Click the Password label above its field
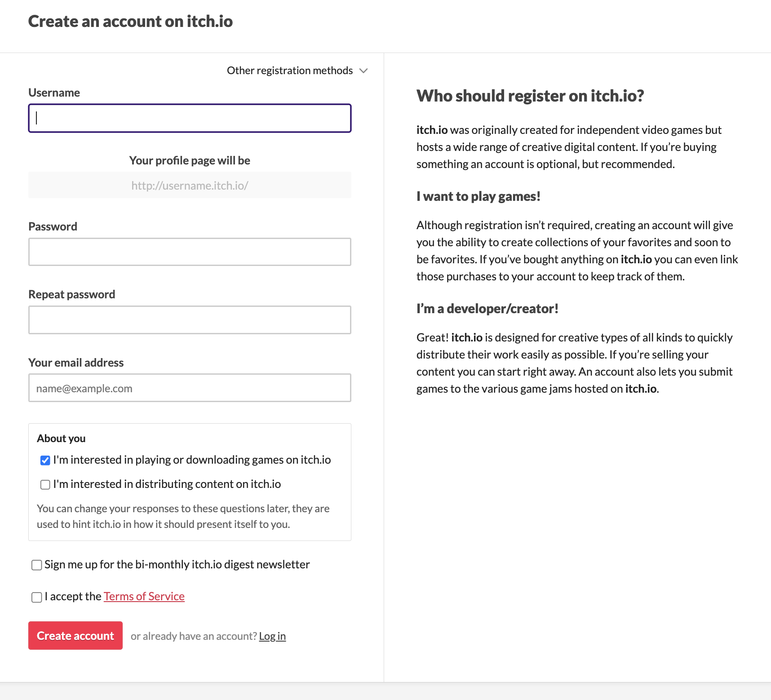Image resolution: width=771 pixels, height=700 pixels. point(53,227)
